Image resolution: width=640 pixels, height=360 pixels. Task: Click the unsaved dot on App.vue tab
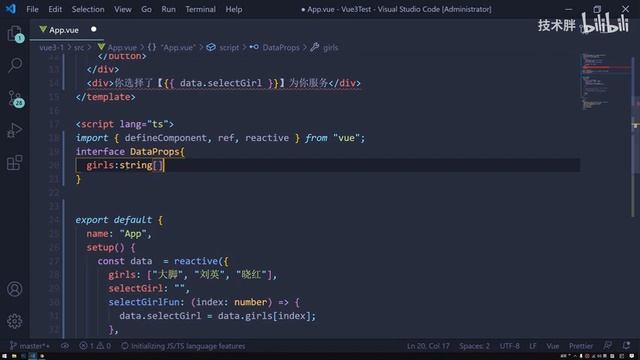point(93,29)
